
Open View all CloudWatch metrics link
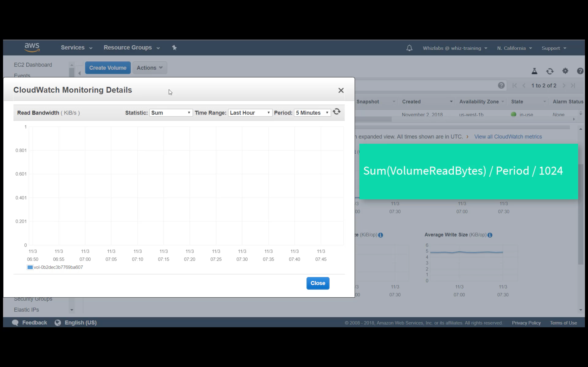click(508, 137)
